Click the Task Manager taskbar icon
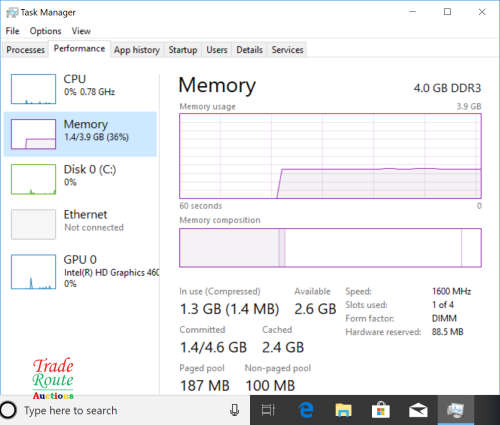Viewport: 500px width, 425px height. click(455, 410)
